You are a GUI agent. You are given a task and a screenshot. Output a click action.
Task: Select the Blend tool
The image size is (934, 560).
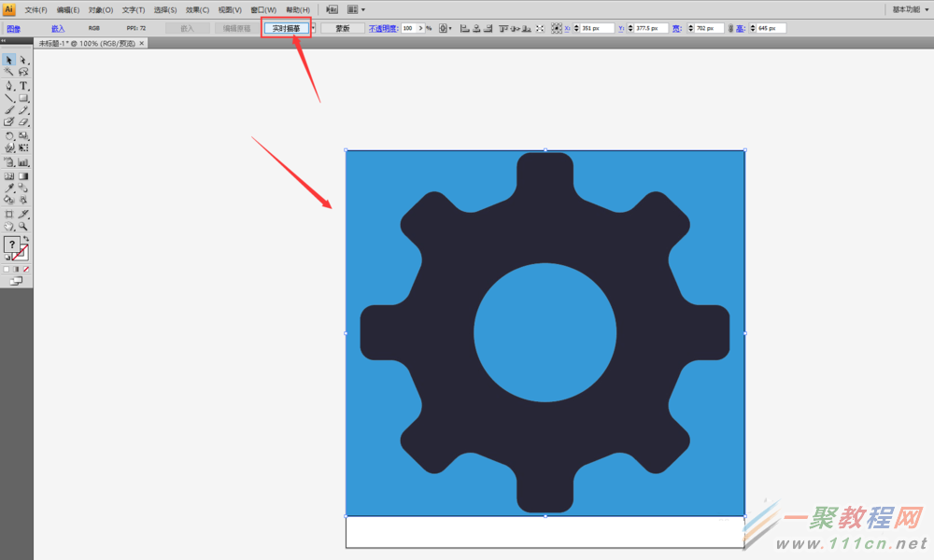click(x=23, y=189)
